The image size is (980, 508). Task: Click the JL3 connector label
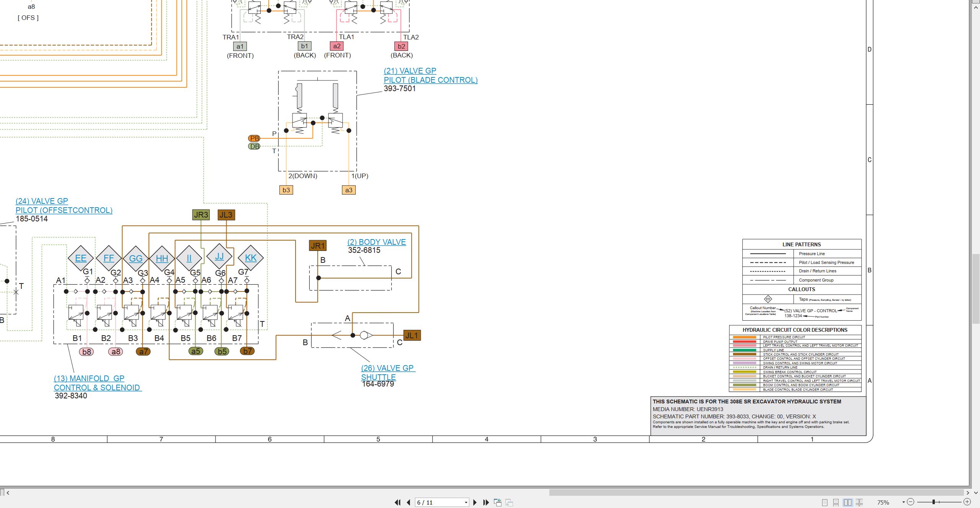226,215
